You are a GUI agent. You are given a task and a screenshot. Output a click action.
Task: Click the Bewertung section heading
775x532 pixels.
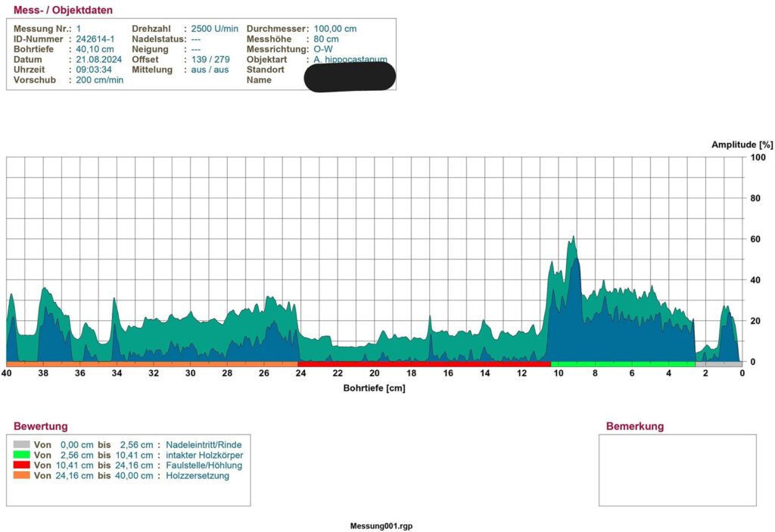click(x=40, y=427)
